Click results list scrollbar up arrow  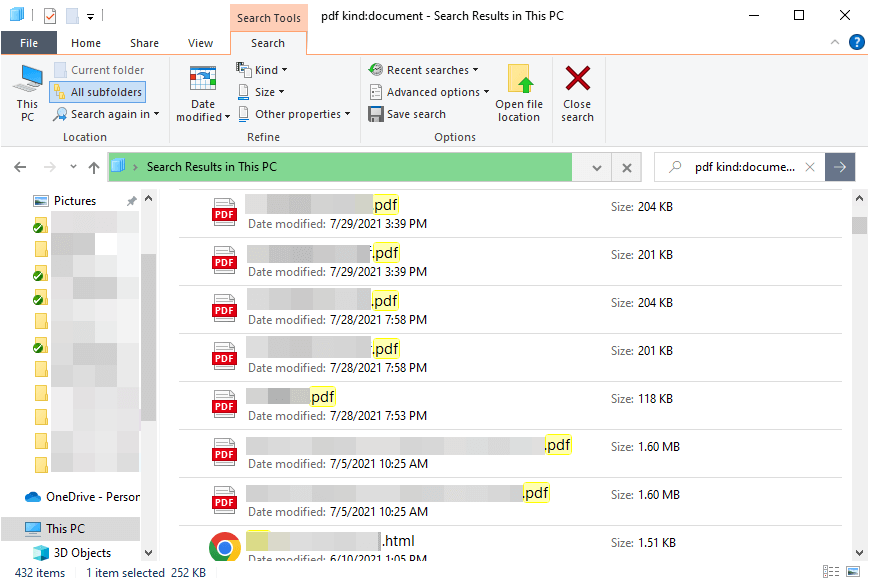point(859,198)
